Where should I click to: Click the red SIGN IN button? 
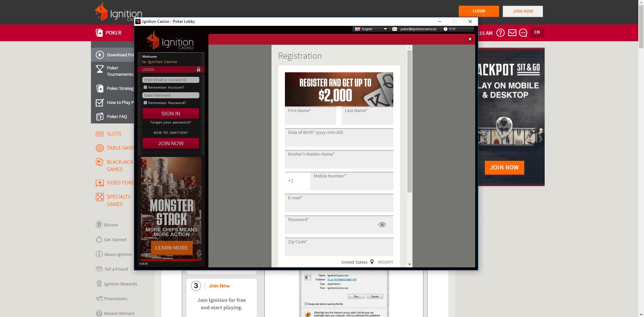[170, 113]
